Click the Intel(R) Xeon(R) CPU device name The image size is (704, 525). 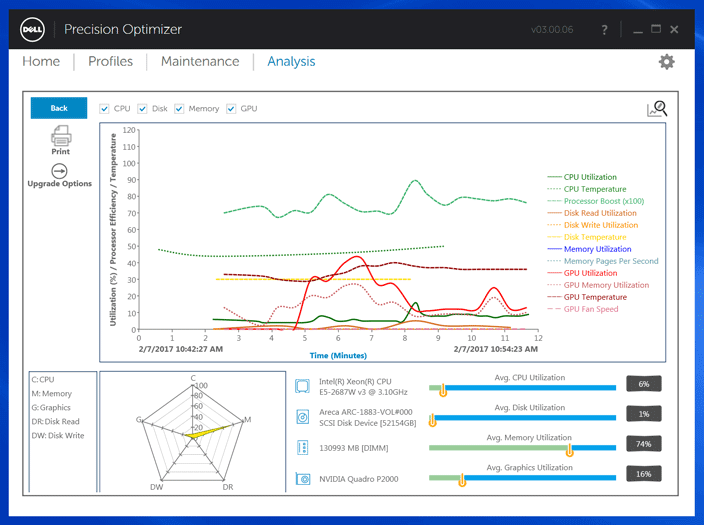click(355, 381)
